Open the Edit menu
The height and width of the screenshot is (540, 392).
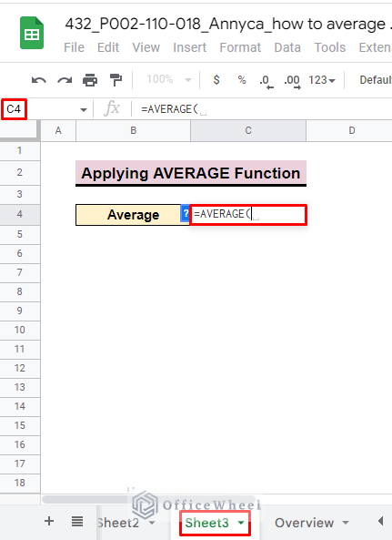pyautogui.click(x=108, y=47)
